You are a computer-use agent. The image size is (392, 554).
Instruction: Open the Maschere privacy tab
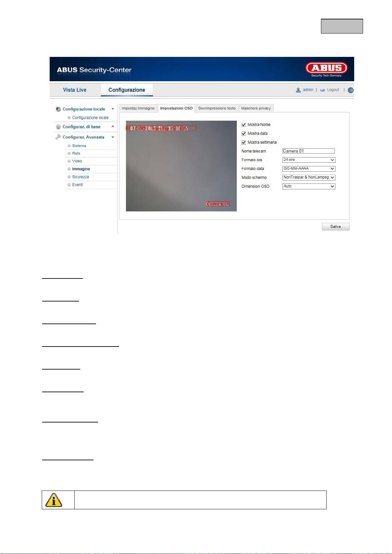tap(256, 108)
